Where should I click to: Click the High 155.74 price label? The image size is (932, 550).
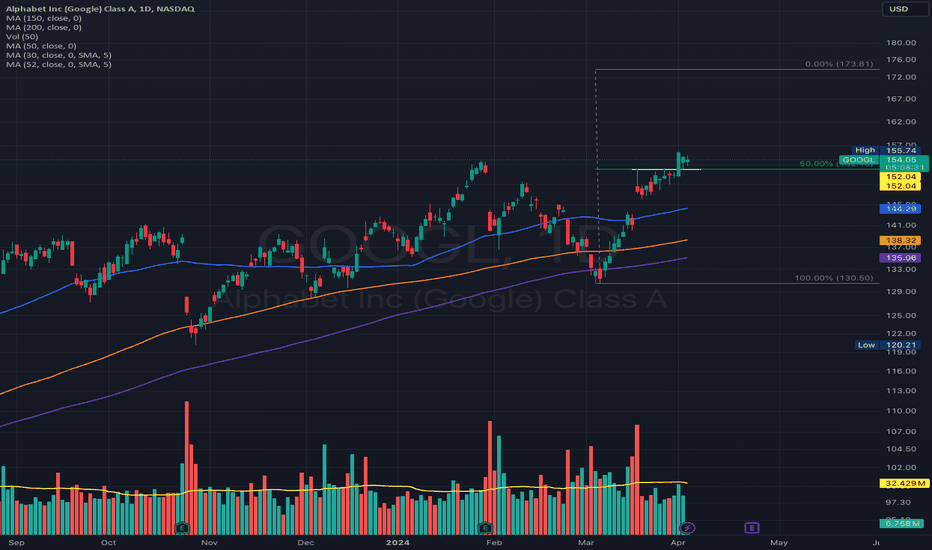886,150
